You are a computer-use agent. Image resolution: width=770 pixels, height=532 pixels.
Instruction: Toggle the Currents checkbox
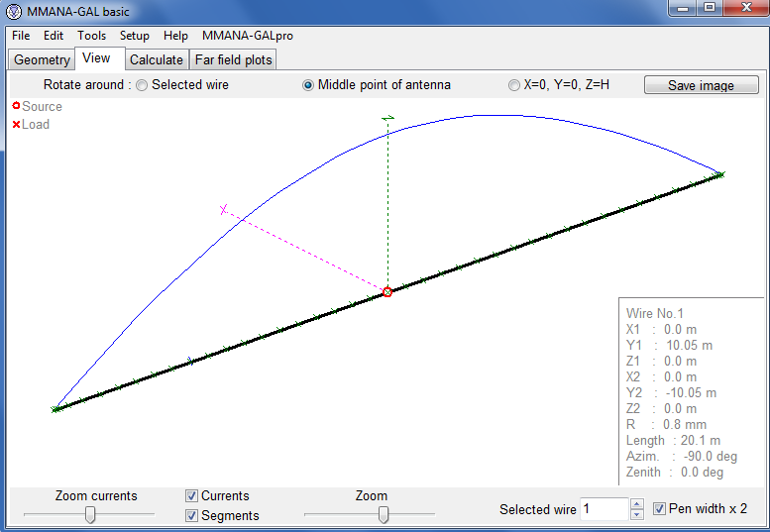point(191,495)
